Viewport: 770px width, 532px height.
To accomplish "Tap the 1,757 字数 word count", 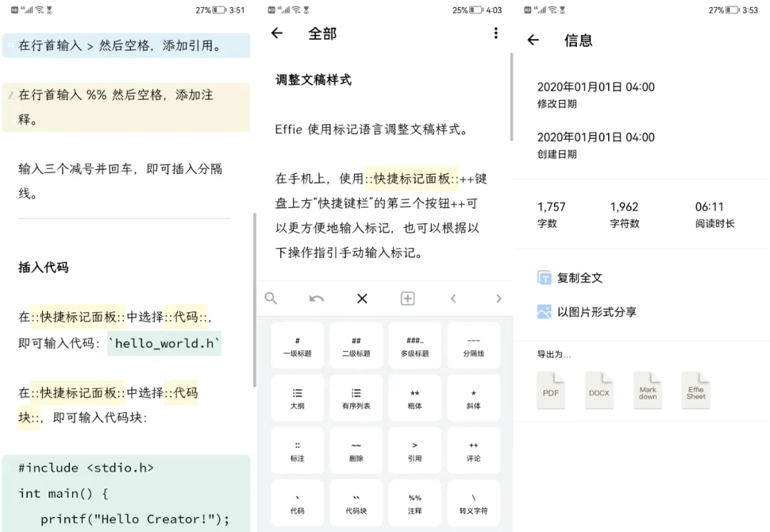I will tap(551, 214).
